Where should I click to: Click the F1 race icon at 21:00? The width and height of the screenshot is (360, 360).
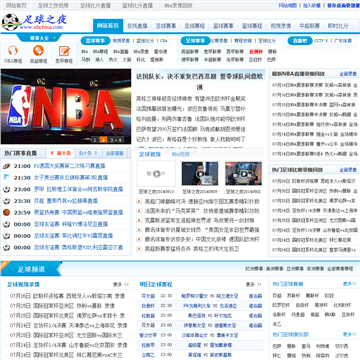pos(6,166)
